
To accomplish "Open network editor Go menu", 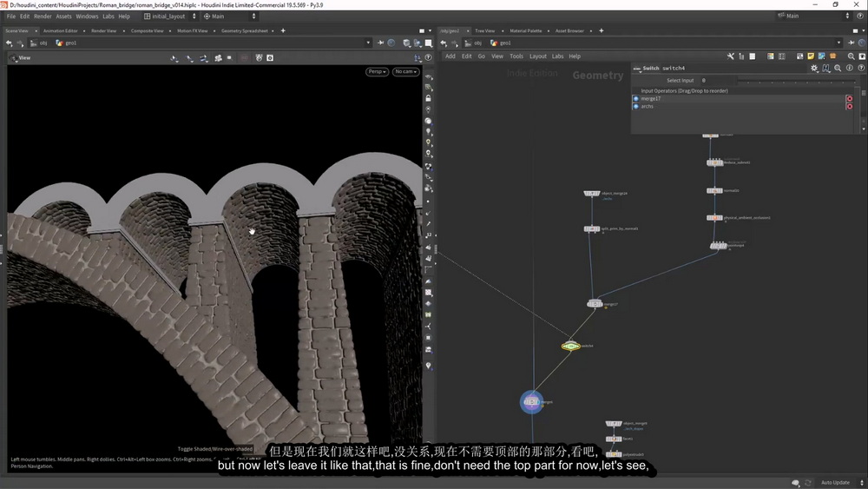I will pos(481,56).
